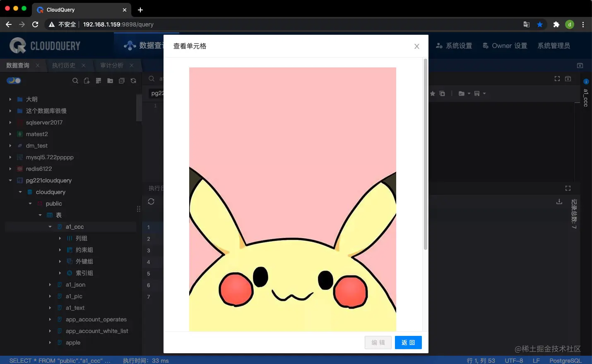Click the close all tabs icon
Viewport: 592px width, 364px height.
click(x=580, y=65)
